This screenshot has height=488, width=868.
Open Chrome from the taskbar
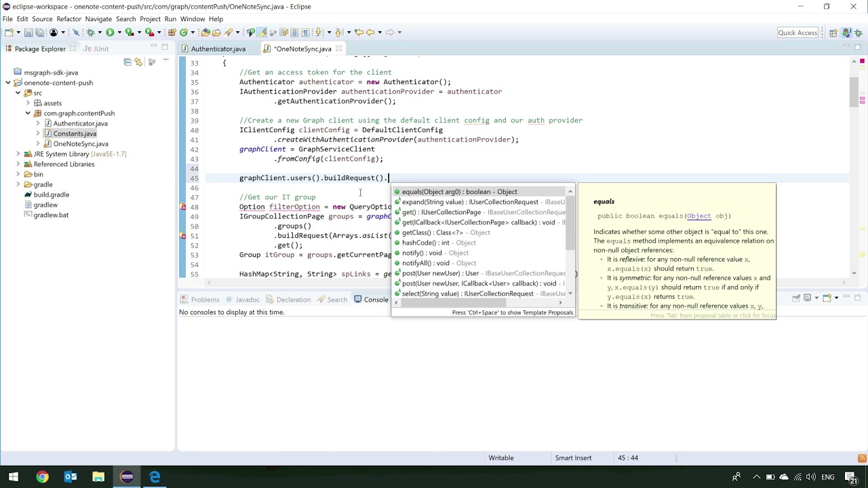[42, 477]
